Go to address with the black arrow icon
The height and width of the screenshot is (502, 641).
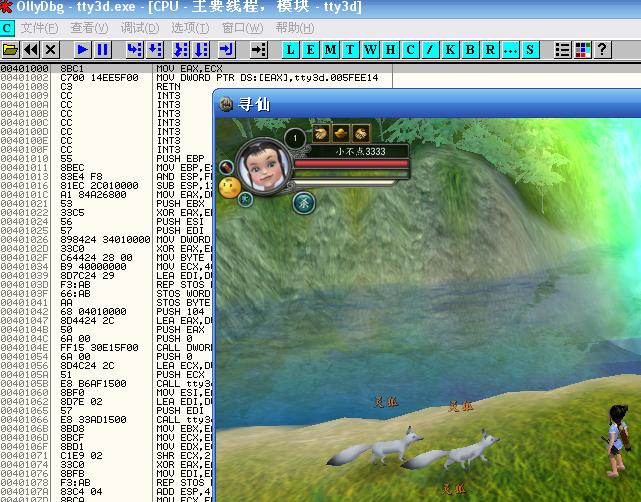point(259,50)
